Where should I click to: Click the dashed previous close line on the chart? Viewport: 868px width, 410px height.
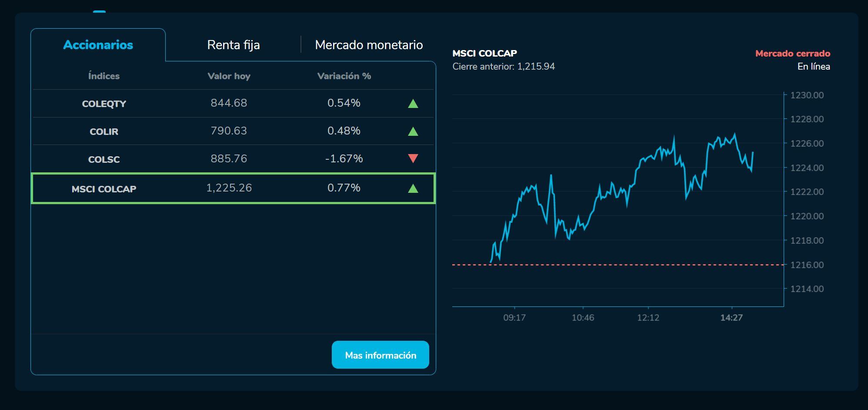(609, 264)
